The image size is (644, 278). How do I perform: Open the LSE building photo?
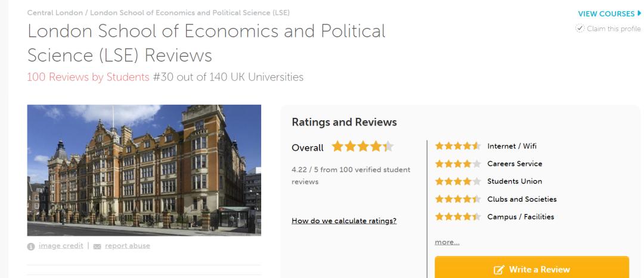pos(144,170)
